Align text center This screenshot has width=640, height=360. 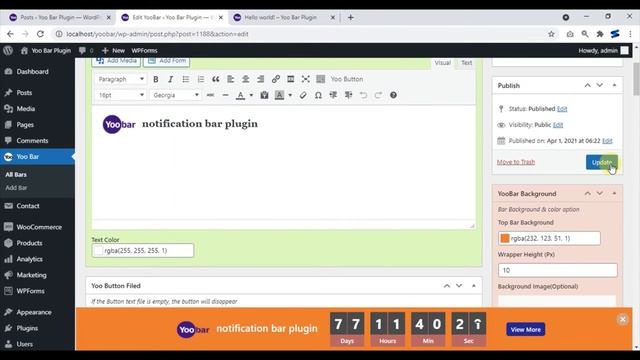click(245, 79)
